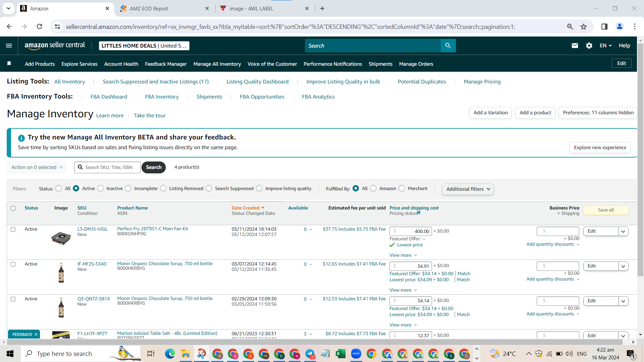Click the price field showing 400.00
The height and width of the screenshot is (362, 644).
pyautogui.click(x=411, y=231)
